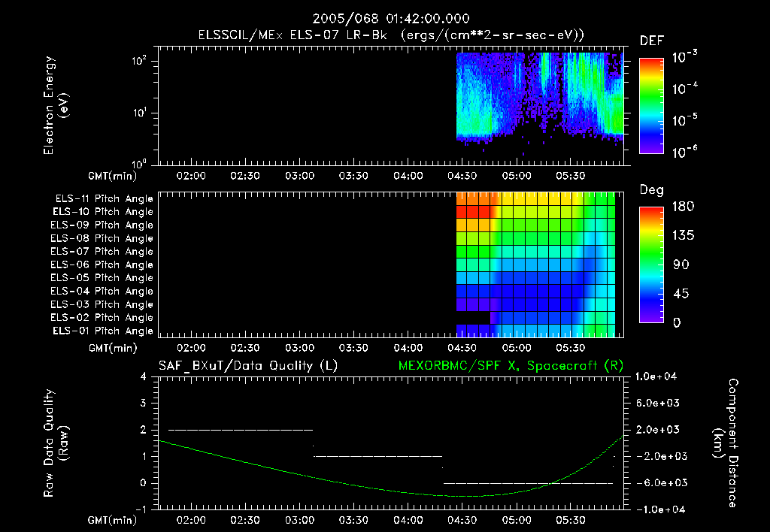Click the Deg colorbar label
Image resolution: width=770 pixels, height=532 pixels.
click(652, 190)
